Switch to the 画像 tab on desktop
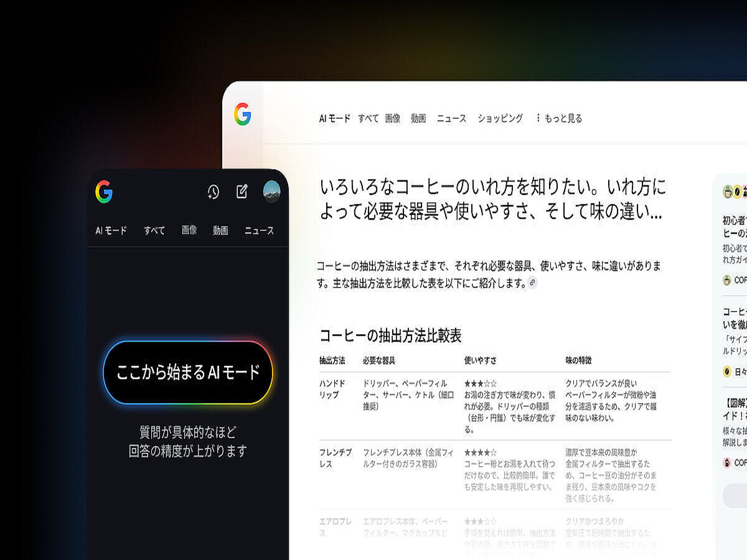This screenshot has height=560, width=747. click(x=393, y=118)
